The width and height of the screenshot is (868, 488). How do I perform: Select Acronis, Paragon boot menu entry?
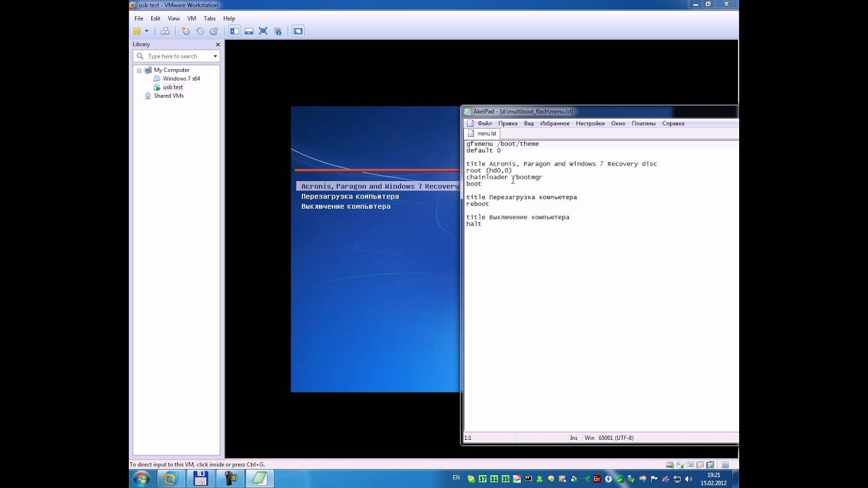(x=378, y=186)
